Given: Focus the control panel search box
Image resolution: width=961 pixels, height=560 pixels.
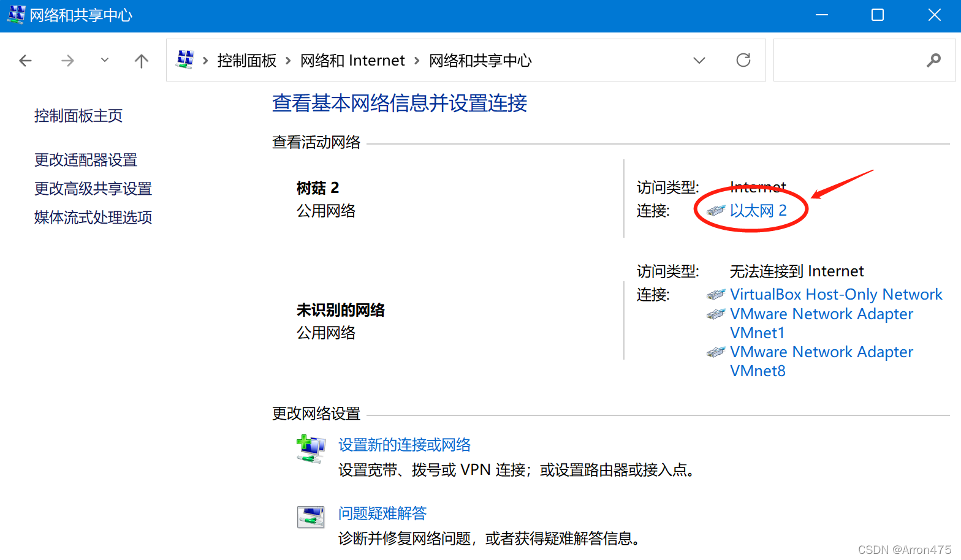Looking at the screenshot, I should pyautogui.click(x=864, y=60).
